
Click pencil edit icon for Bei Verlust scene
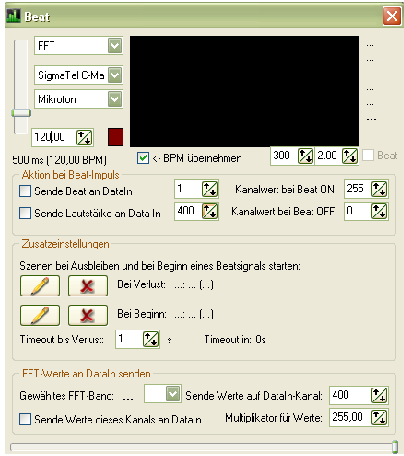40,286
